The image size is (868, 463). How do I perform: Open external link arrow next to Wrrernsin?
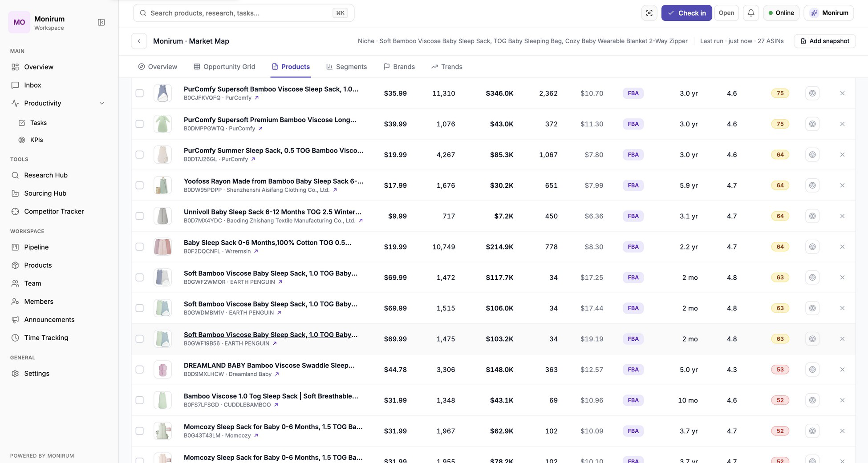click(256, 251)
